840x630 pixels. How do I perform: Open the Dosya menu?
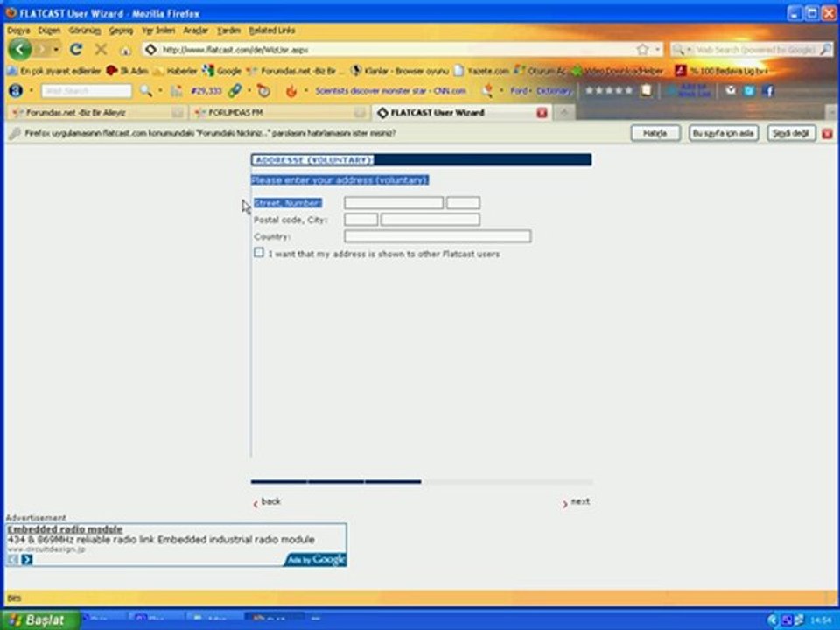click(x=18, y=31)
